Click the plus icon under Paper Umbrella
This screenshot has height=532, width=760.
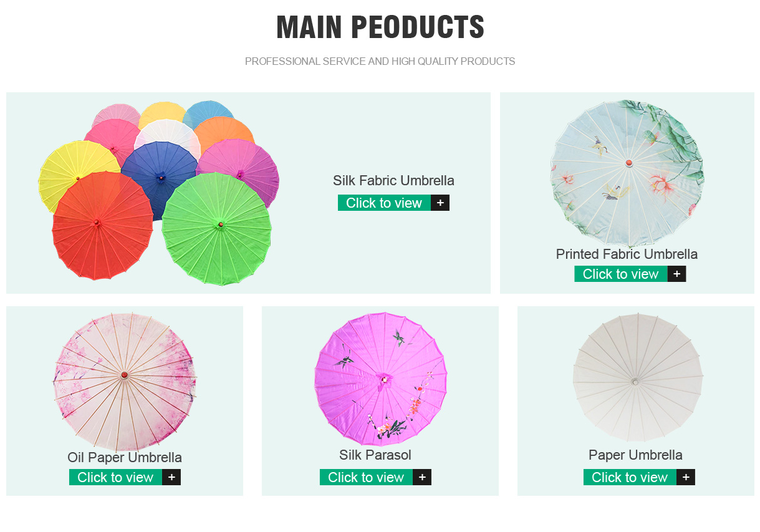[686, 477]
